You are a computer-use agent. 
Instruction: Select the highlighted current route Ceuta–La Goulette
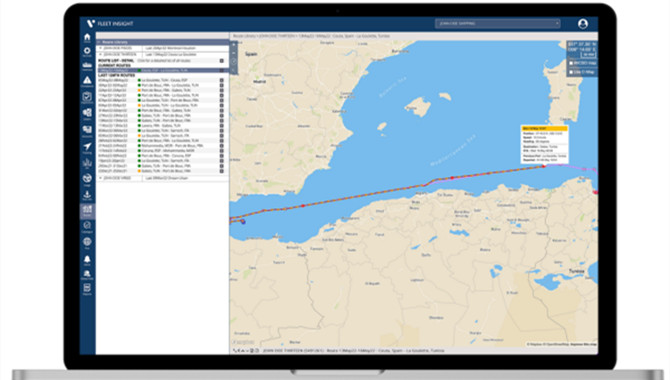[x=162, y=70]
